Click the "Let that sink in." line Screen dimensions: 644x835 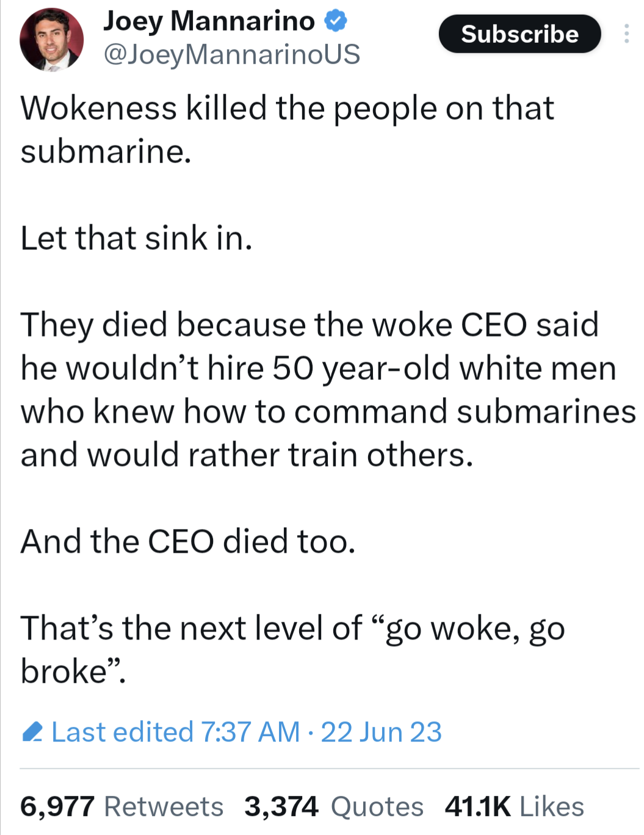pos(137,238)
